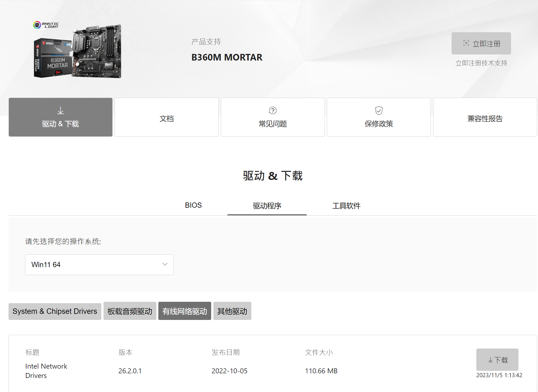Click the 产品支持 label

pyautogui.click(x=206, y=42)
